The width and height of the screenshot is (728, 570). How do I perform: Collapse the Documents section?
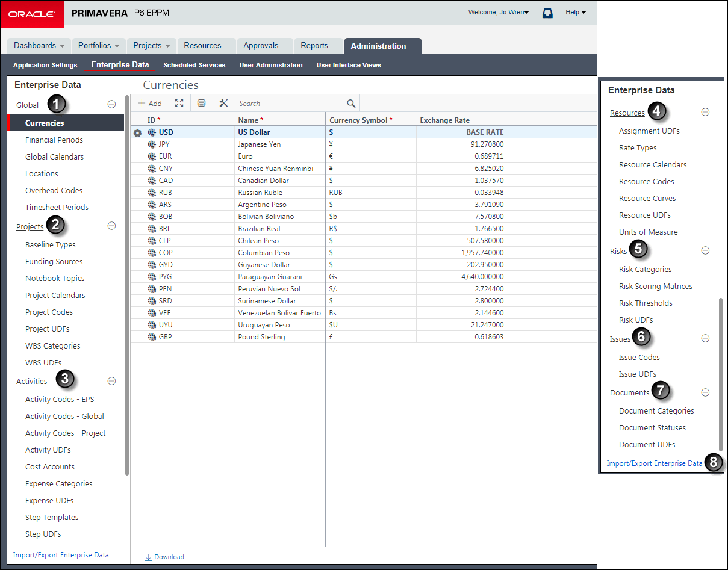click(x=705, y=392)
